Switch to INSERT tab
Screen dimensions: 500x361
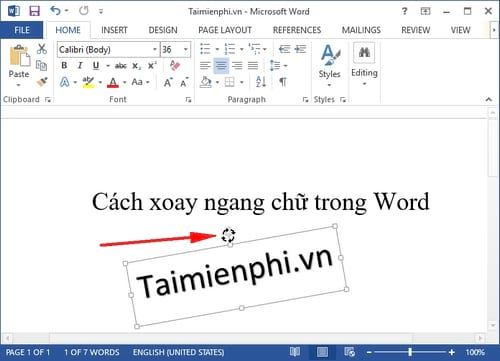coord(114,30)
